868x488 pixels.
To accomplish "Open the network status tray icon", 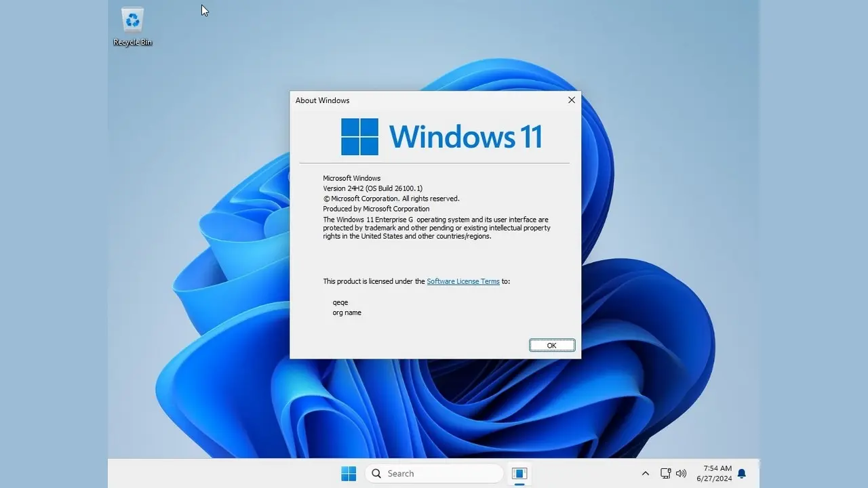I will coord(665,473).
